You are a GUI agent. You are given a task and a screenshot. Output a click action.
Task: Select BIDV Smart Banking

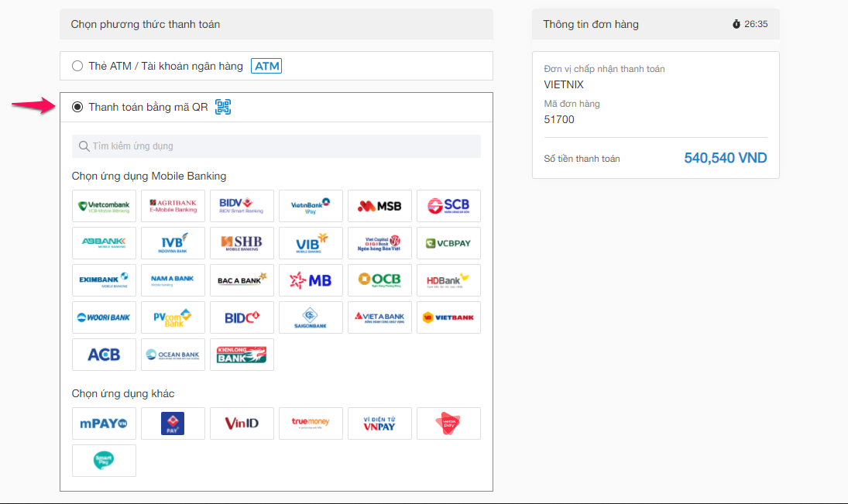(x=242, y=206)
